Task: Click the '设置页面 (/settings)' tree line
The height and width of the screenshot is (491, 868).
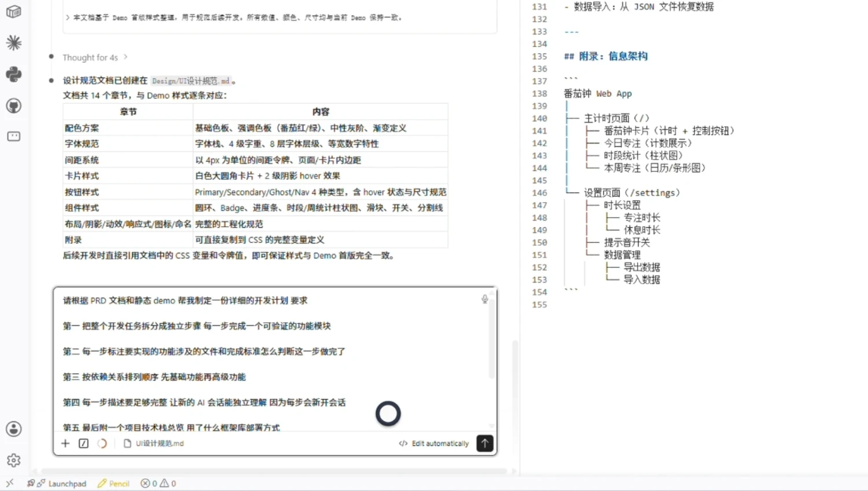Action: pyautogui.click(x=631, y=193)
